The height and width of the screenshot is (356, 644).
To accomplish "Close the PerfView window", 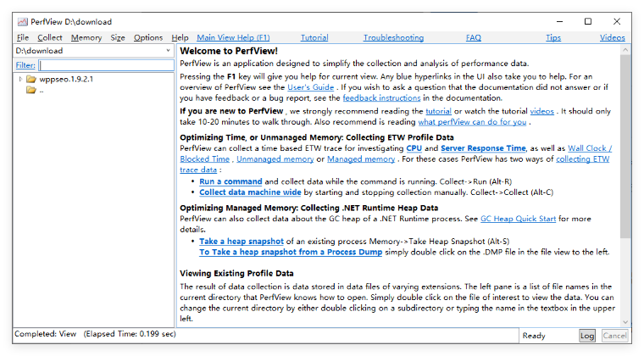I will click(617, 21).
